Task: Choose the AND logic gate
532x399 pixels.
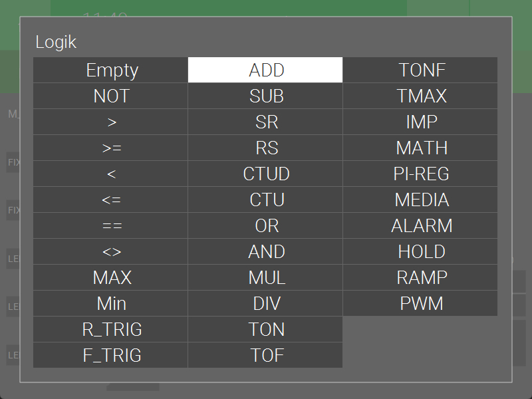Action: (265, 251)
